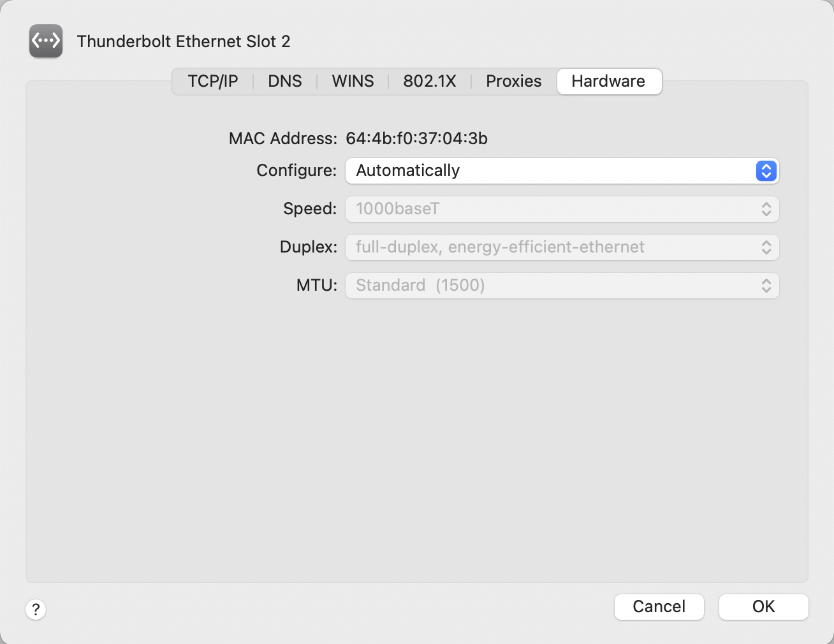Open the Configure dropdown showing Automatically
Viewport: 834px width, 644px height.
point(548,171)
